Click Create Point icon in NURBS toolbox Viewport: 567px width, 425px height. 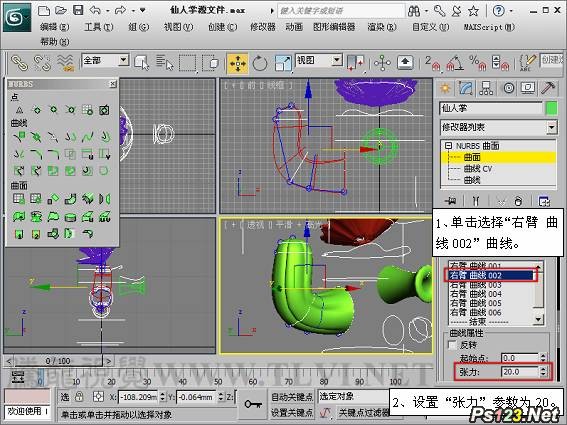[19, 110]
